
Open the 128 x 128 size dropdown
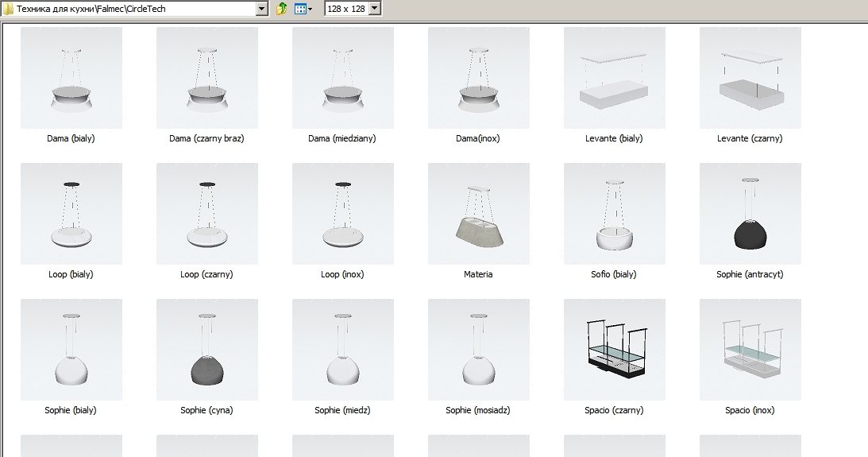point(375,8)
